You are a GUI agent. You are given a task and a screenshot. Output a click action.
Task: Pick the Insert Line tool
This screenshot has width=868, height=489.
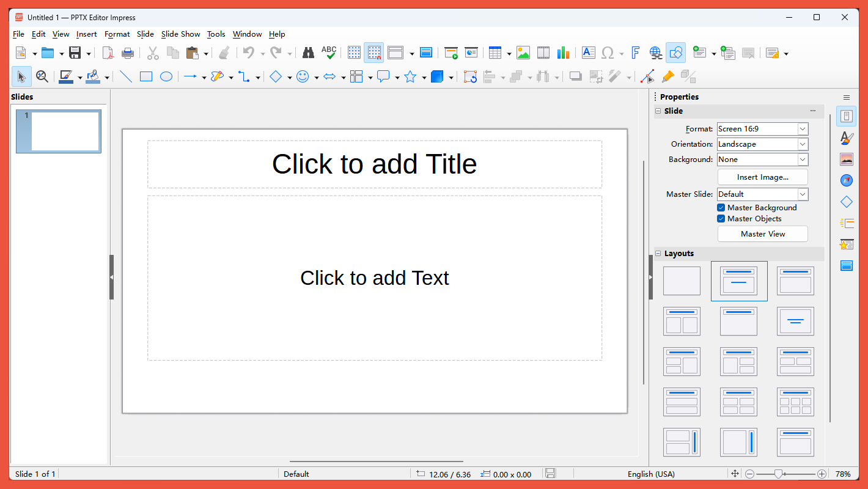[x=126, y=76]
